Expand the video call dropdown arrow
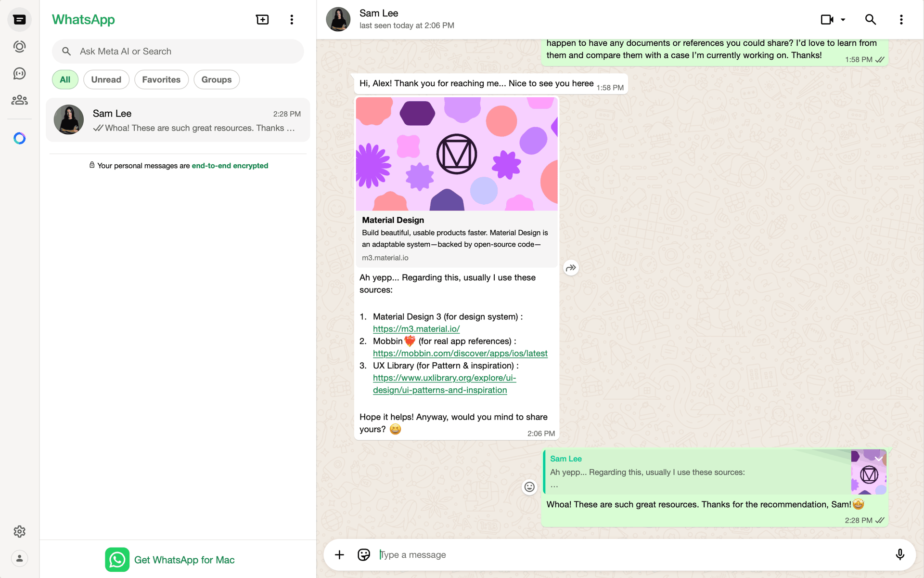 843,20
